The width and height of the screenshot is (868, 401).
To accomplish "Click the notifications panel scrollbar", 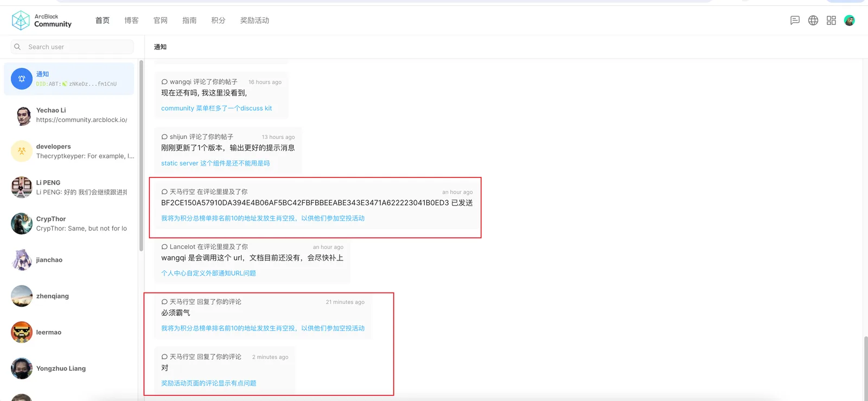I will click(x=865, y=368).
